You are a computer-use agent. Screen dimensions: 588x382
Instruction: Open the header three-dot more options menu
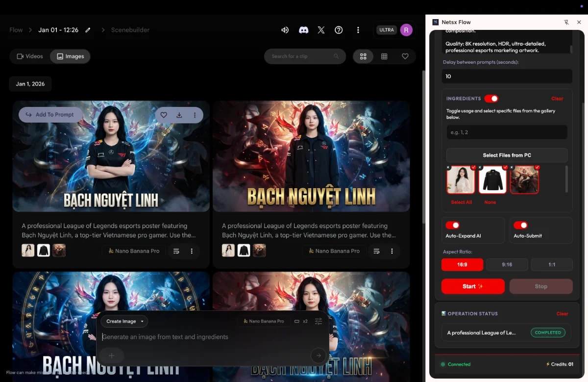[358, 30]
